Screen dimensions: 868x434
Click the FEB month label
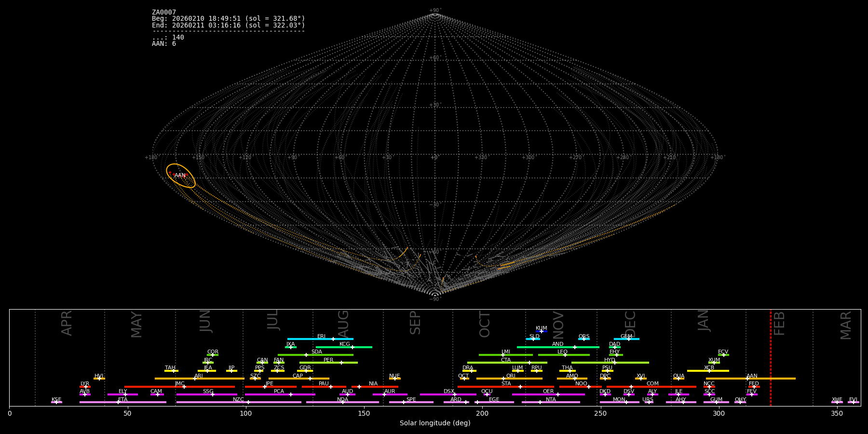click(779, 324)
